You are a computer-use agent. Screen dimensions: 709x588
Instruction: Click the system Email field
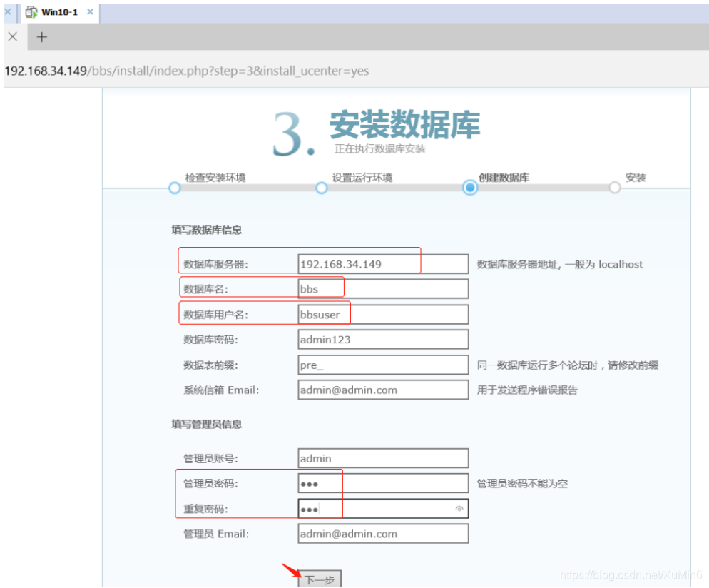point(383,390)
